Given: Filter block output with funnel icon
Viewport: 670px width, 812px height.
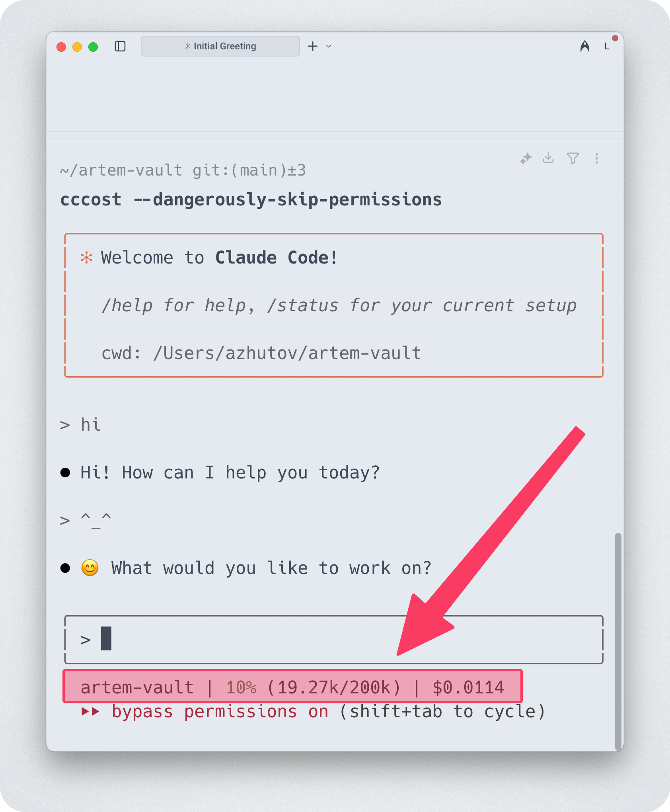Looking at the screenshot, I should tap(573, 158).
